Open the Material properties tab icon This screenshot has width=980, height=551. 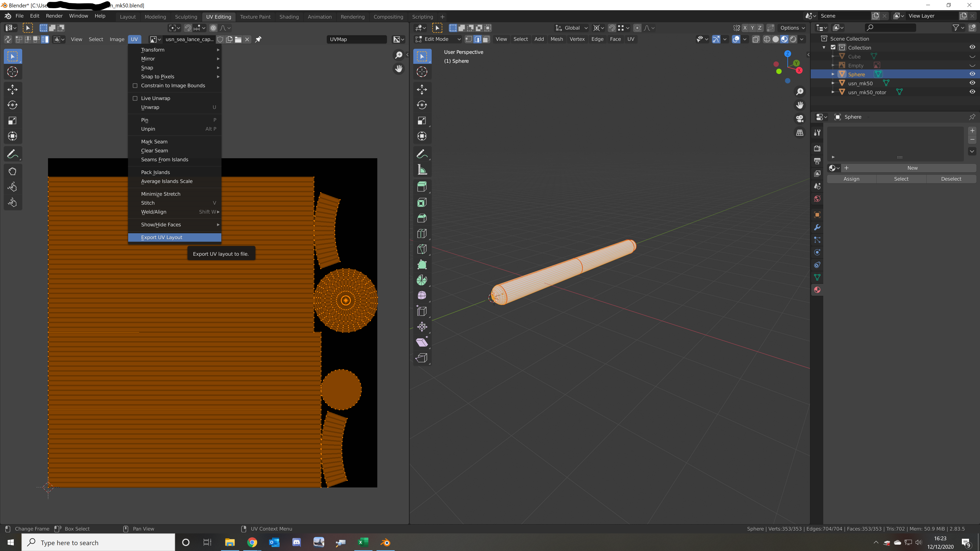[817, 290]
